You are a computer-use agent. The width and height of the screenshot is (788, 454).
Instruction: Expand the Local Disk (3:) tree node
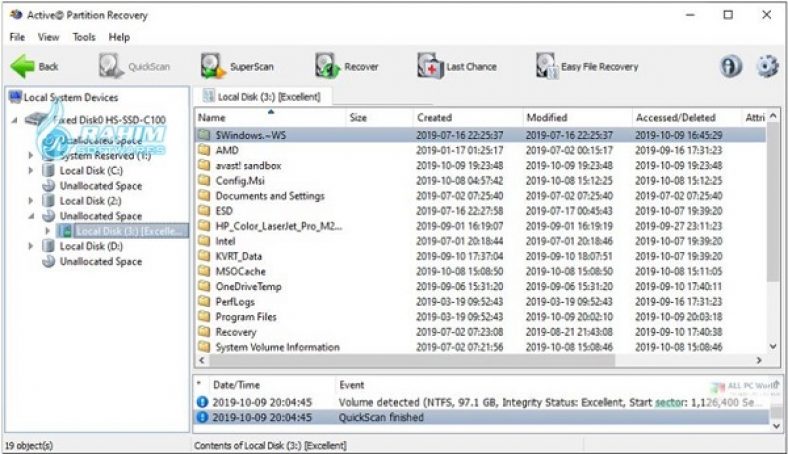click(48, 231)
